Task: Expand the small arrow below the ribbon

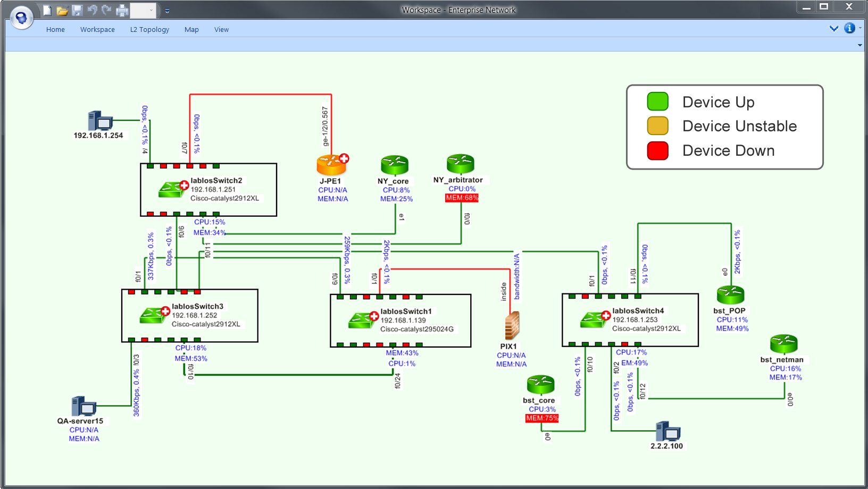Action: [860, 45]
